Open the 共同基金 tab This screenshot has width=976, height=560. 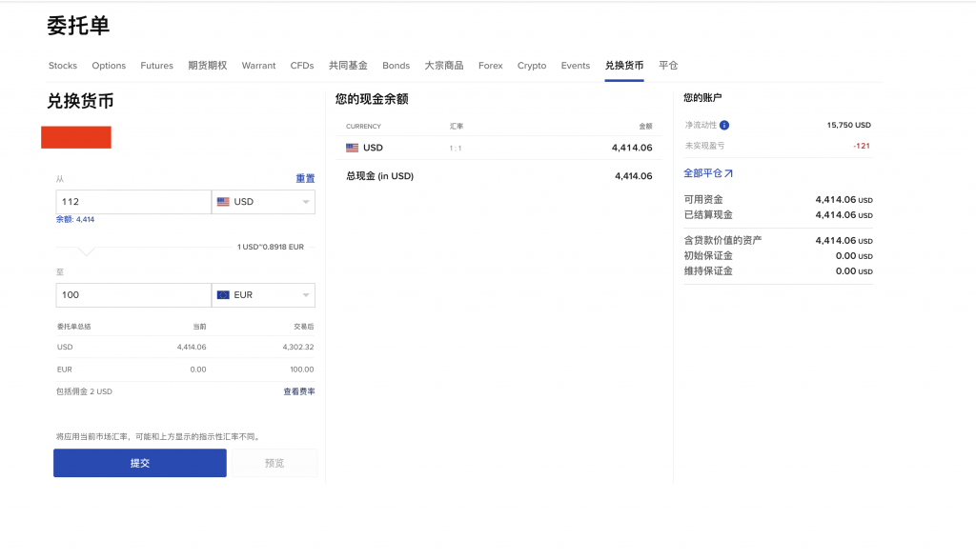point(348,66)
